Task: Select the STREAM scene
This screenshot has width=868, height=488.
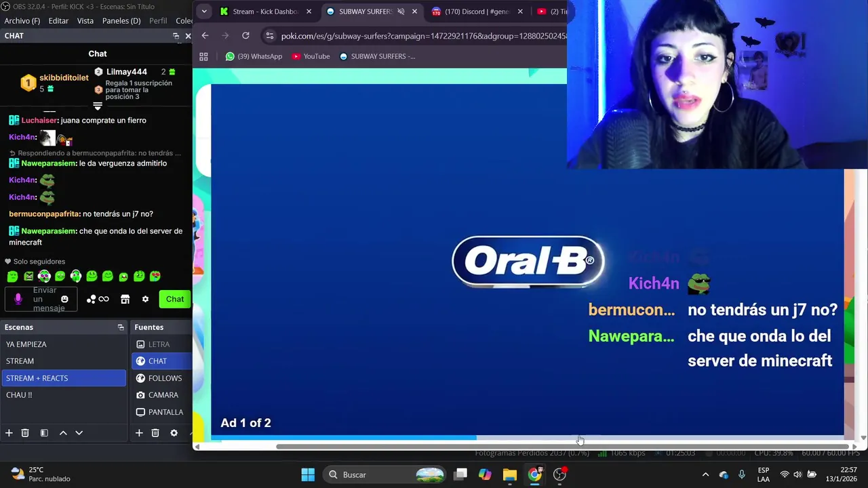Action: [64, 361]
